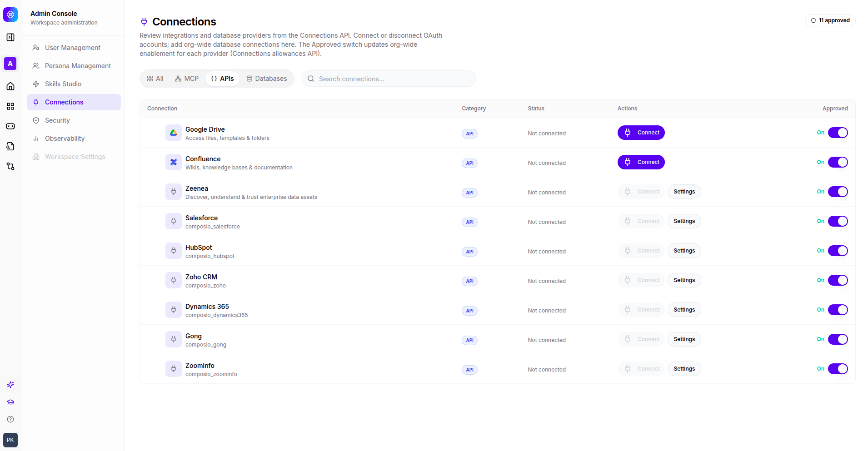Open the purple 'A' Admin Console icon
868x451 pixels.
coord(10,64)
